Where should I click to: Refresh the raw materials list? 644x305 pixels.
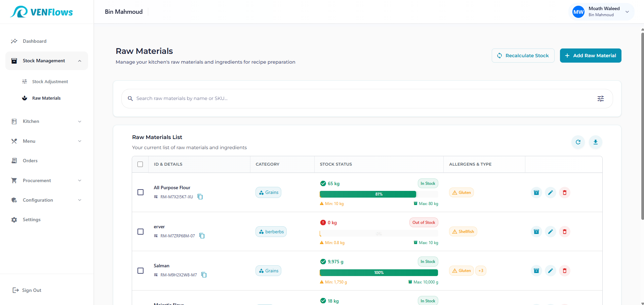tap(578, 142)
